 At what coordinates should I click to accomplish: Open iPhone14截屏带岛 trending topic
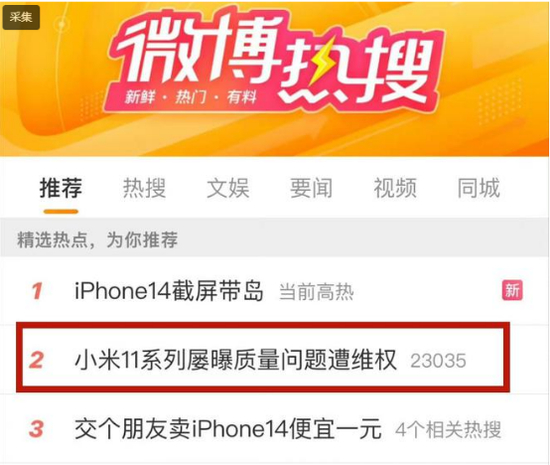[169, 291]
